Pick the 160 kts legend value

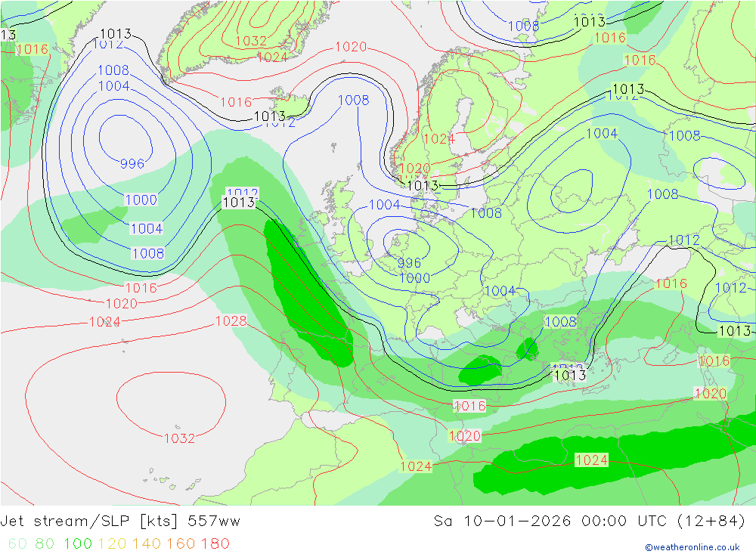point(181,543)
